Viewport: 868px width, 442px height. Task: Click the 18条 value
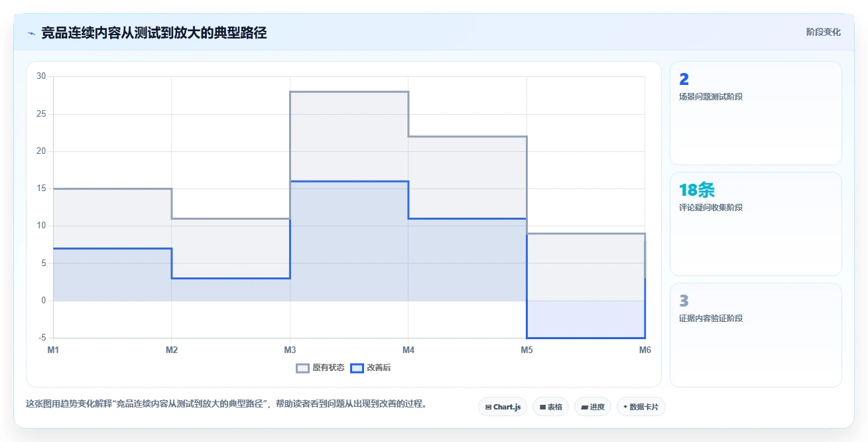697,190
